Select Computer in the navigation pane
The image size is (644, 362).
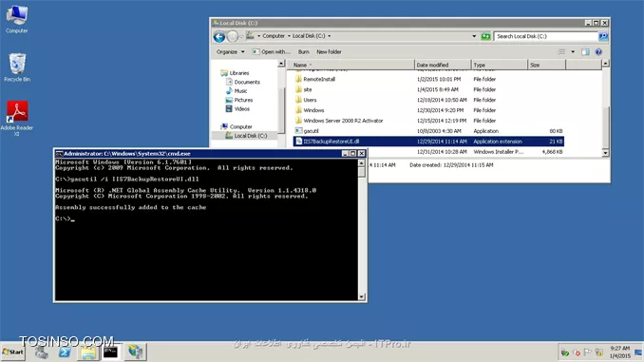click(x=237, y=126)
